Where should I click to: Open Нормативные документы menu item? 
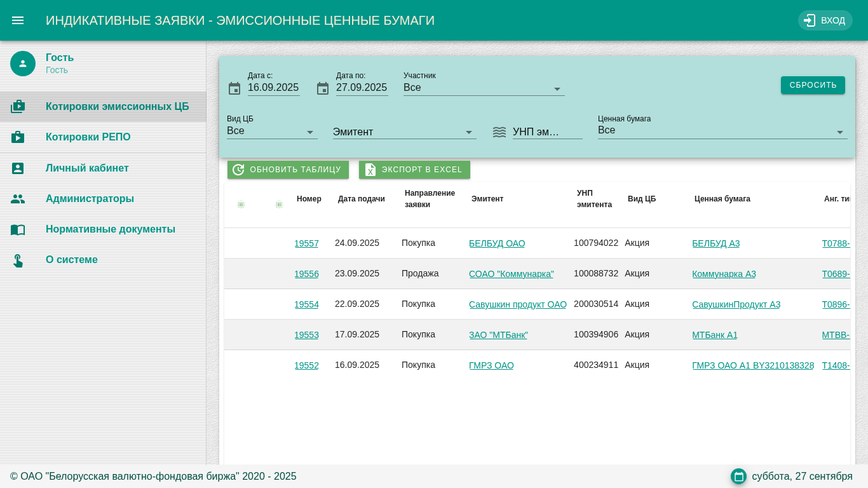coord(111,229)
